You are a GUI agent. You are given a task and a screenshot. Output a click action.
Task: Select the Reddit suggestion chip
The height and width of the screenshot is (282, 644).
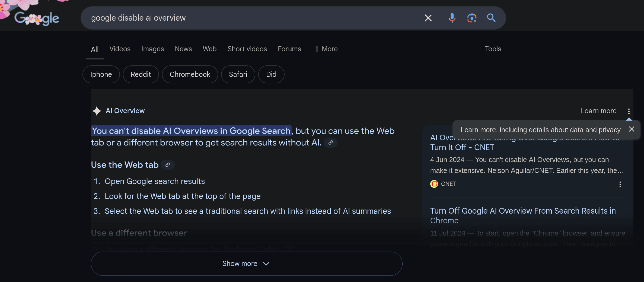point(141,74)
